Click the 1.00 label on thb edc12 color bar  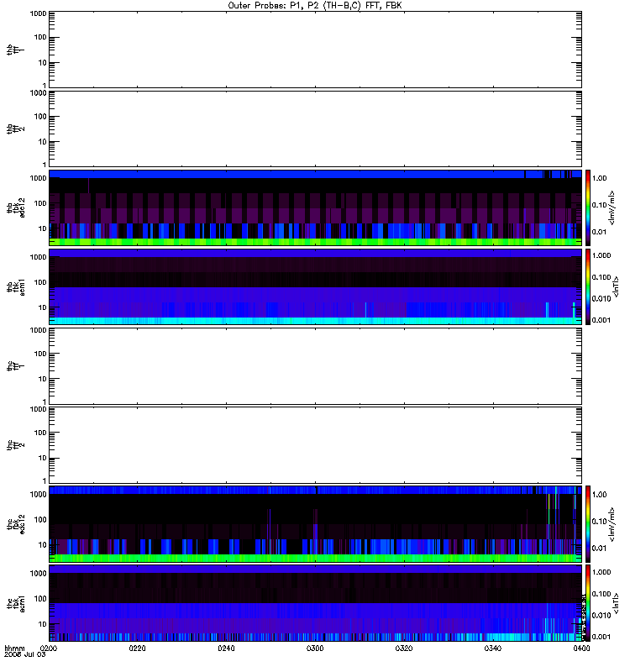point(599,178)
